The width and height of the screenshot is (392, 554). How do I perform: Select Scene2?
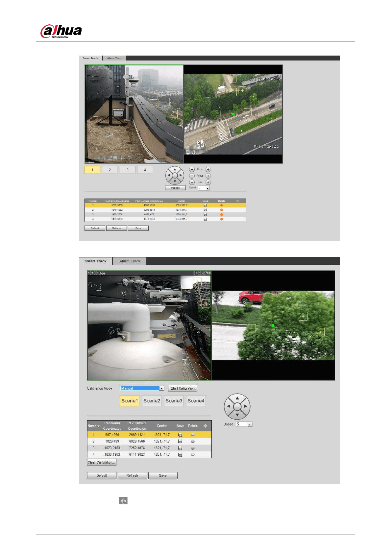click(152, 401)
